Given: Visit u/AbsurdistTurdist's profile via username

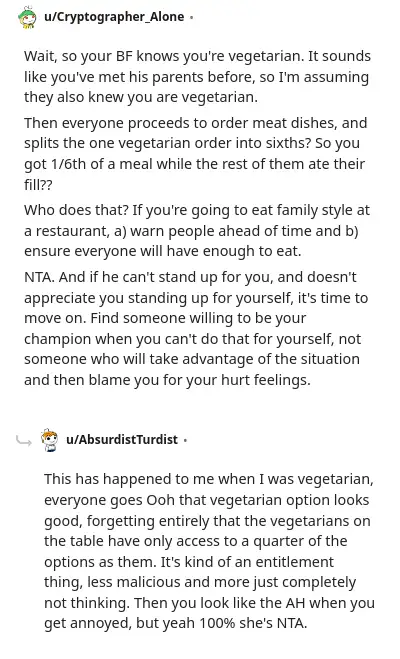Looking at the screenshot, I should click(x=122, y=440).
